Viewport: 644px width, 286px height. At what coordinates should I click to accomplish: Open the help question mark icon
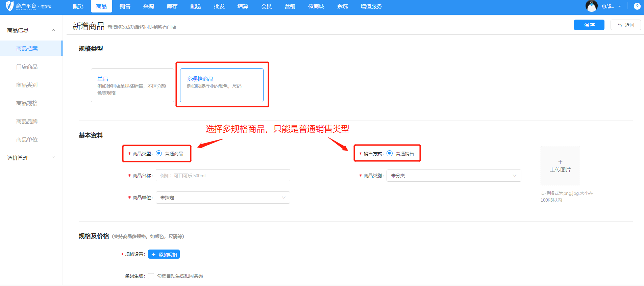coord(637,6)
